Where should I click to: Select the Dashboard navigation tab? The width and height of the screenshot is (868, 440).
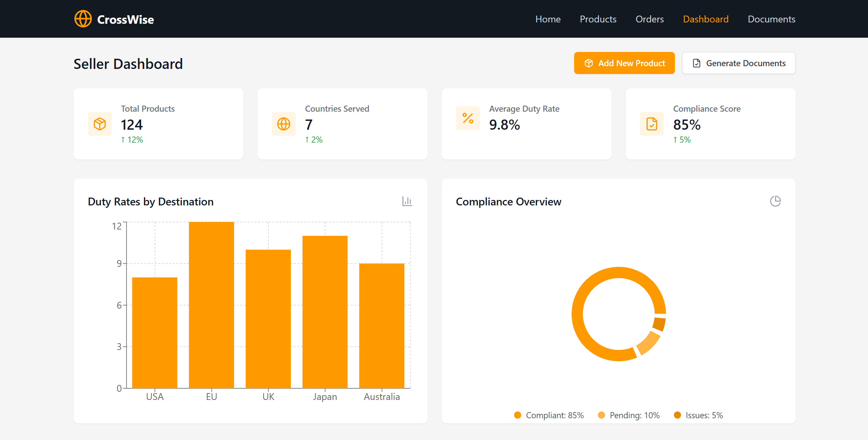(706, 19)
